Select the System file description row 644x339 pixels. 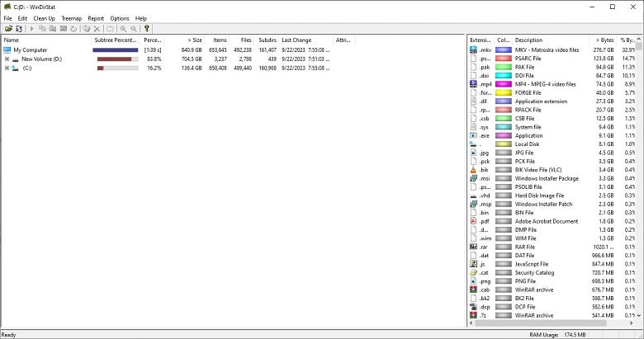[552, 127]
